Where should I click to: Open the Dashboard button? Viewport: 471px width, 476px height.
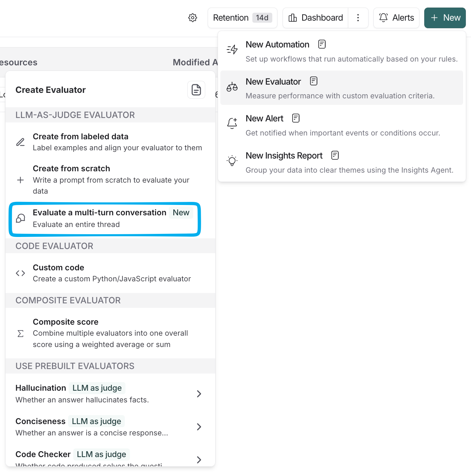point(316,18)
